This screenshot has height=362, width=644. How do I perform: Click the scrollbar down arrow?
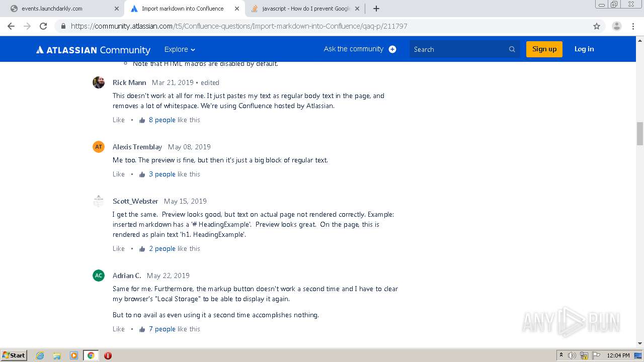click(x=640, y=344)
